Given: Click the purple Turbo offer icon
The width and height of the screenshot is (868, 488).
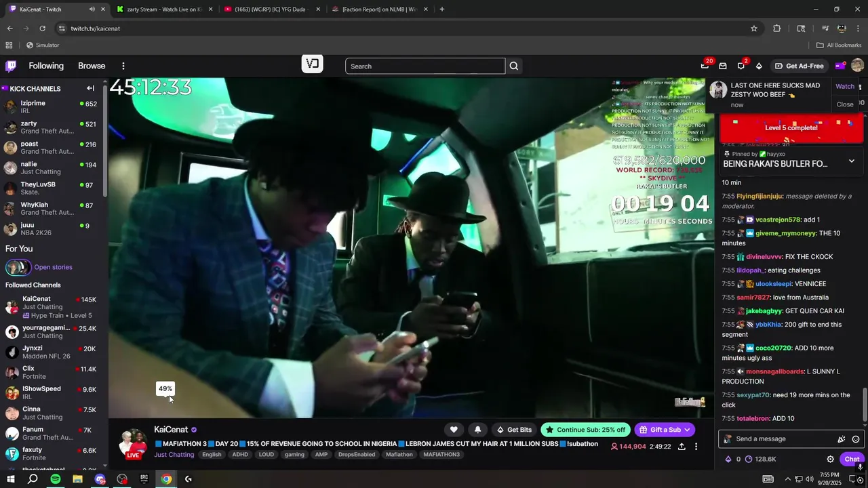Looking at the screenshot, I should click(x=840, y=66).
